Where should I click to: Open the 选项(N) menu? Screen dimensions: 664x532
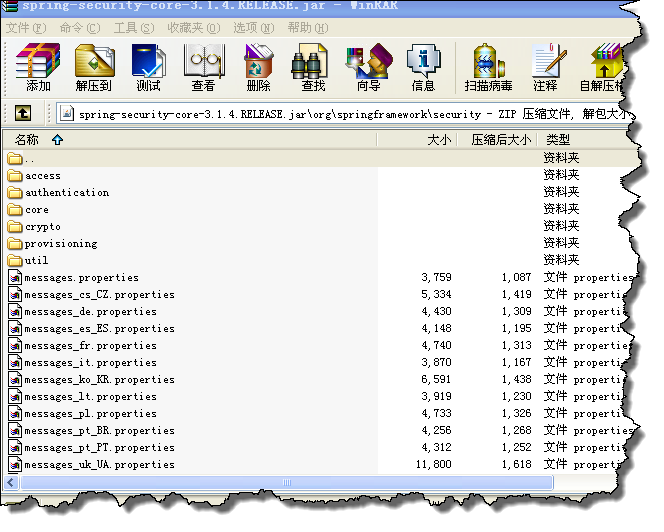click(254, 28)
